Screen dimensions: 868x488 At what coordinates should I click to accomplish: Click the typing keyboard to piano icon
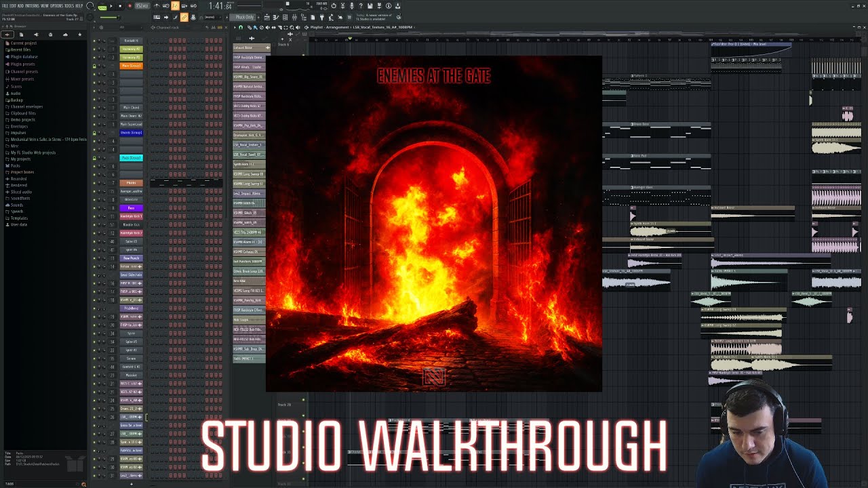157,17
